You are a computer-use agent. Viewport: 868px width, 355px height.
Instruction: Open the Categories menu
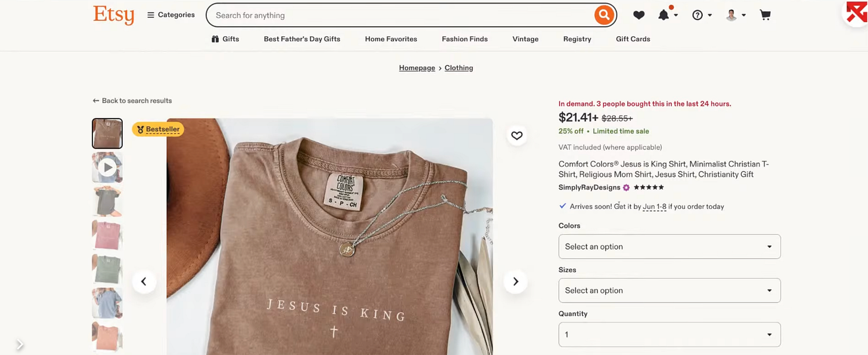pyautogui.click(x=171, y=15)
